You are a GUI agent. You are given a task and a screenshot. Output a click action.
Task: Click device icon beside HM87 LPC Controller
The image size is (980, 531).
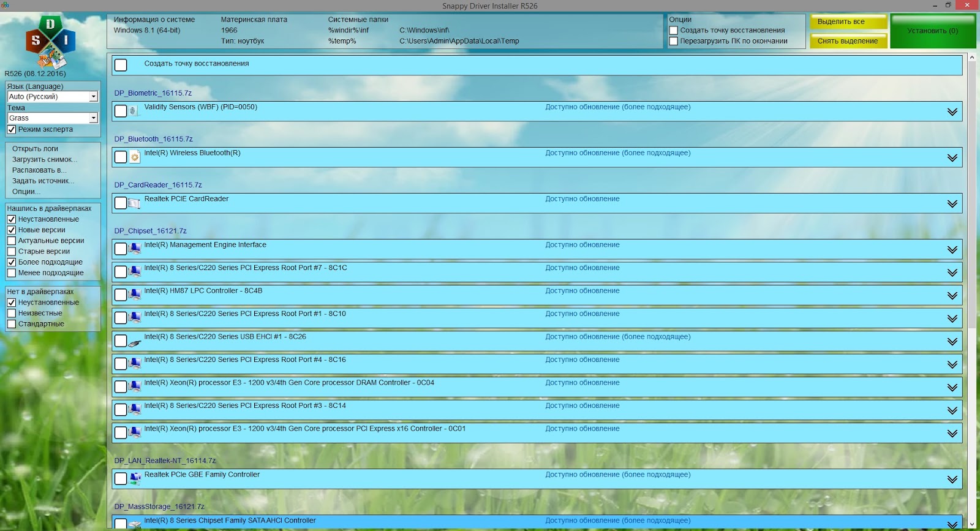coord(134,295)
